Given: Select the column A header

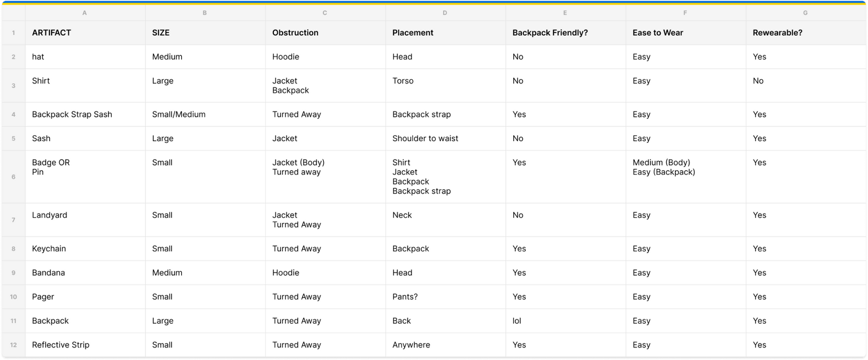Looking at the screenshot, I should tap(85, 12).
